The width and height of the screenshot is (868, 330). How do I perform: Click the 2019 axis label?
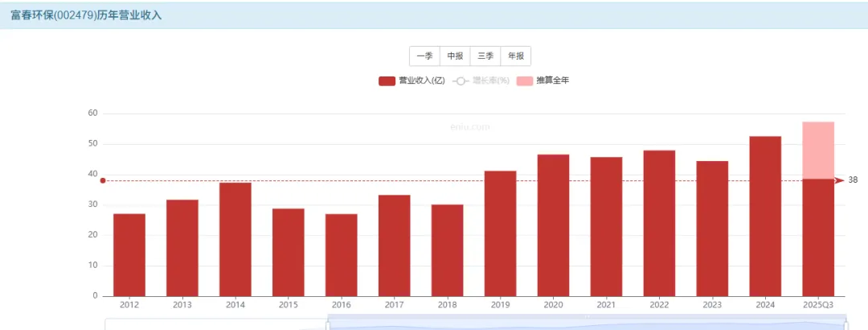[501, 305]
